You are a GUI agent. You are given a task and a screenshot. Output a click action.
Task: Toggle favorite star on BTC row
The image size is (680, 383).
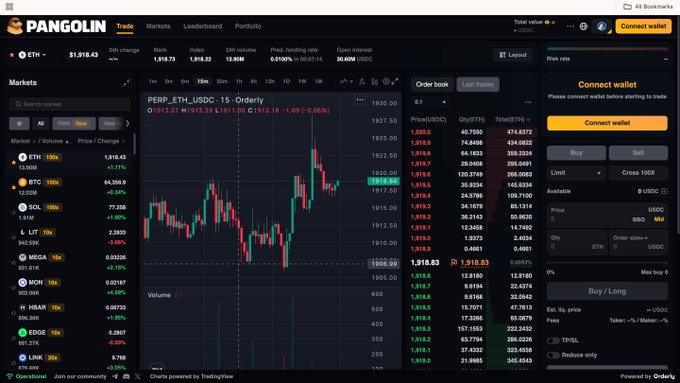(x=13, y=187)
